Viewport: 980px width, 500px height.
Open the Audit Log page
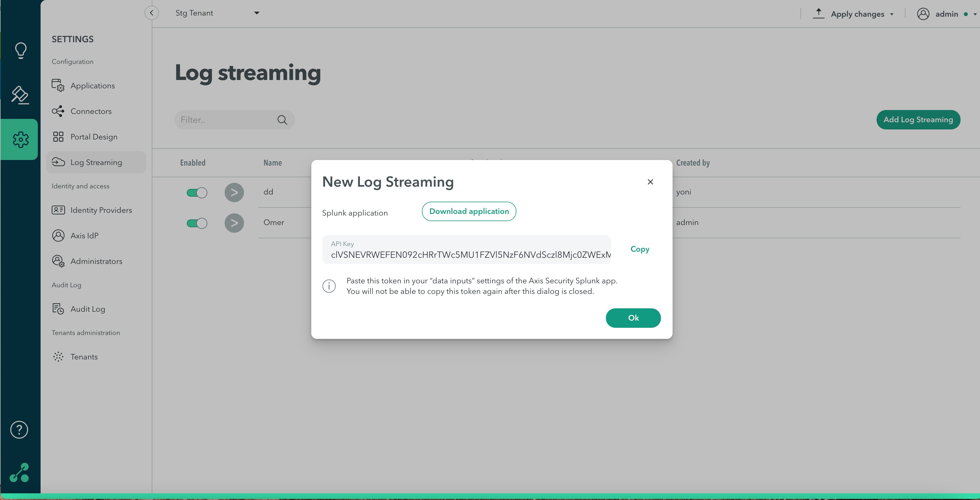pos(88,309)
